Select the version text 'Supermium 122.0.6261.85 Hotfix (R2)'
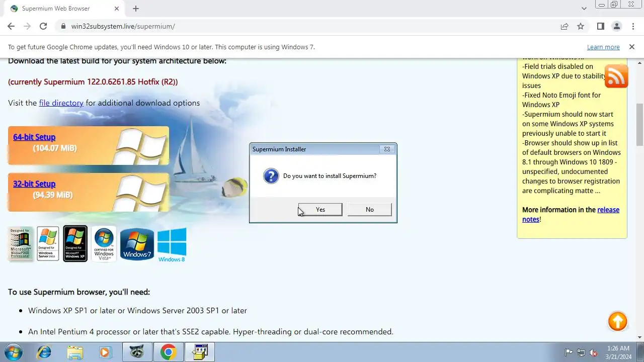Viewport: 644px width, 362px height. 110,81
